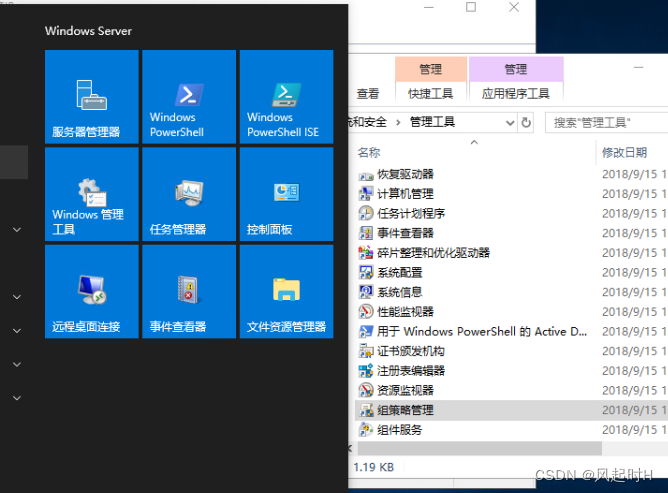This screenshot has height=493, width=668.
Task: Open the Windows 管理工具 tile
Action: [x=92, y=194]
